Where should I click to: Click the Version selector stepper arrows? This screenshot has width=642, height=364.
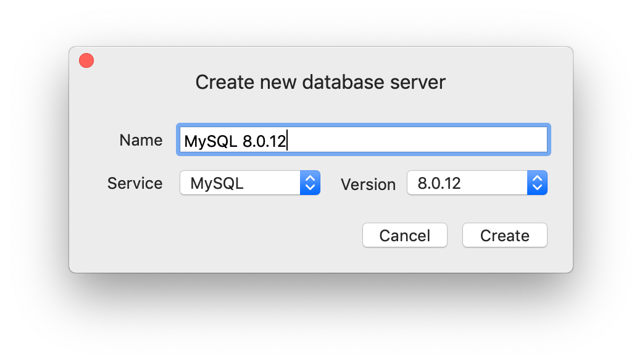click(x=537, y=183)
